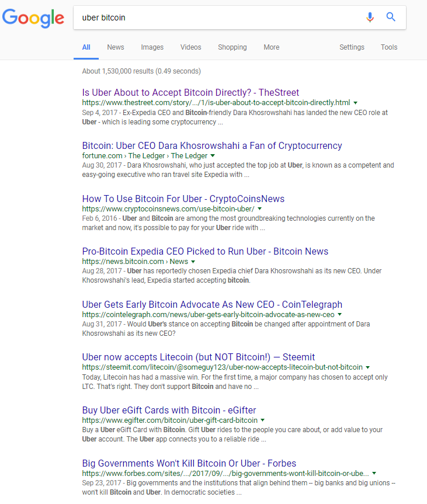Open the Shopping tab
Viewport: 427px width, 504px height.
(232, 47)
